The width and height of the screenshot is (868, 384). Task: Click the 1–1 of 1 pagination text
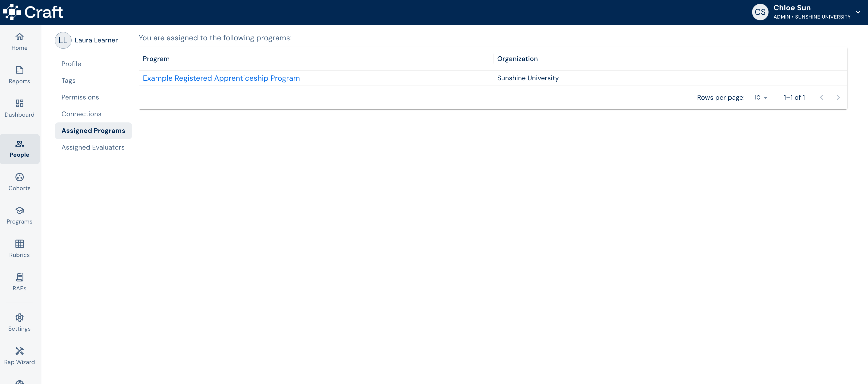coord(794,98)
